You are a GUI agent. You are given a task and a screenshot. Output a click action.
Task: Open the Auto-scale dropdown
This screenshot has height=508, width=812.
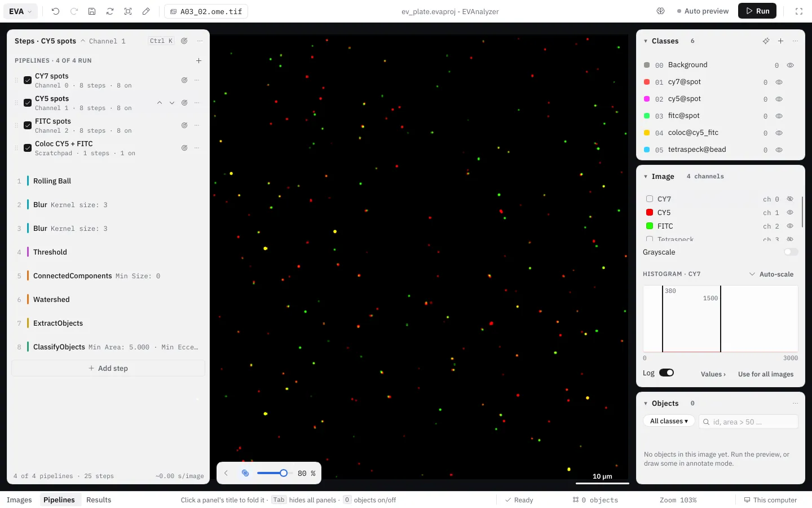[771, 274]
